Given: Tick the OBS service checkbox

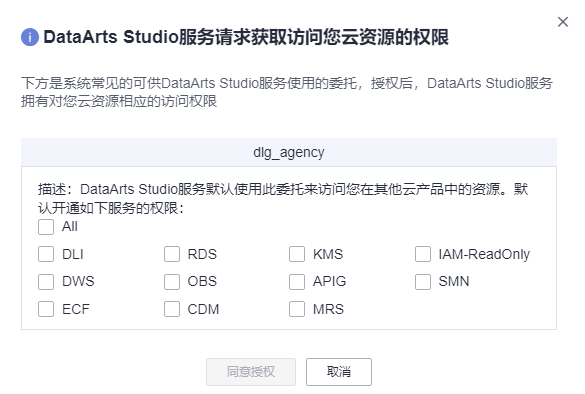Looking at the screenshot, I should pos(172,282).
